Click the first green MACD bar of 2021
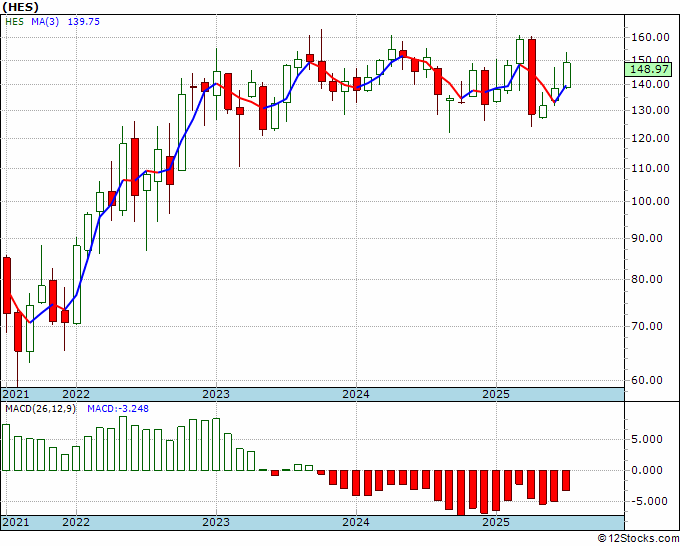The height and width of the screenshot is (546, 680). point(6,448)
